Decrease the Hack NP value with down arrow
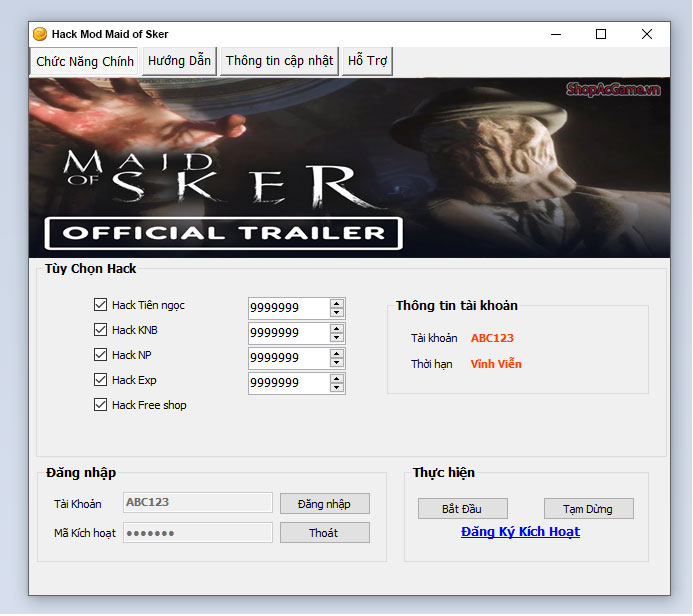Viewport: 693px width, 616px height. (337, 362)
